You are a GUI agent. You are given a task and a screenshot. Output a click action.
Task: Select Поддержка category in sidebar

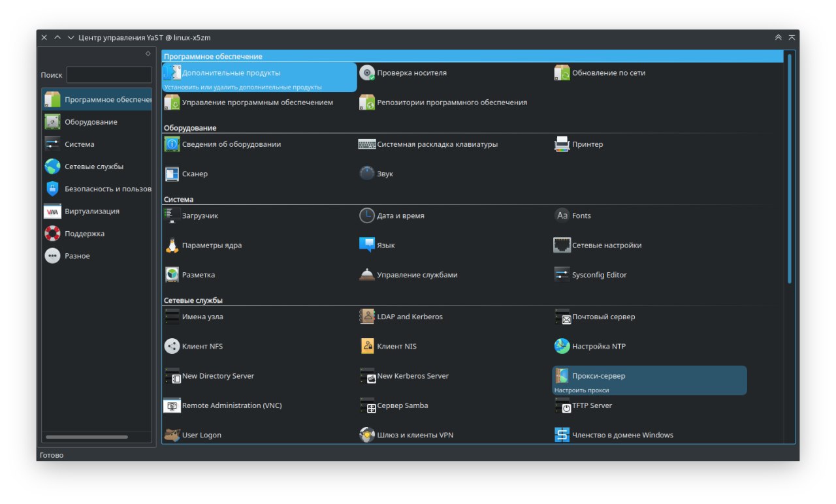[97, 234]
